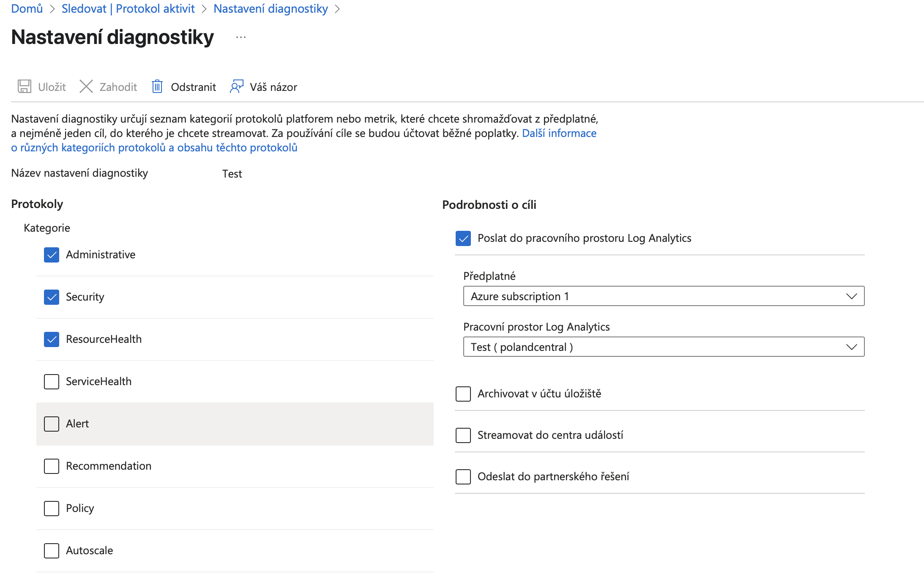Uncheck Poslat do pracovního prostoru Log Analytics
This screenshot has height=580, width=924.
click(463, 238)
